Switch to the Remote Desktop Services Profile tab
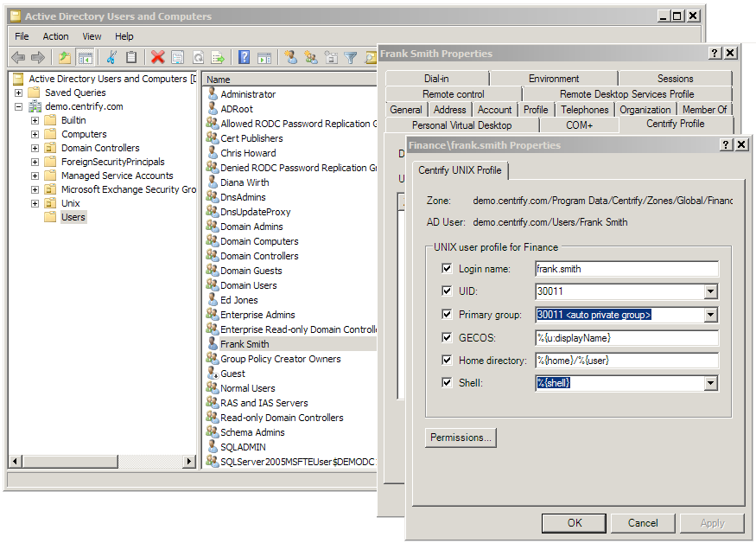756x543 pixels. [x=626, y=94]
